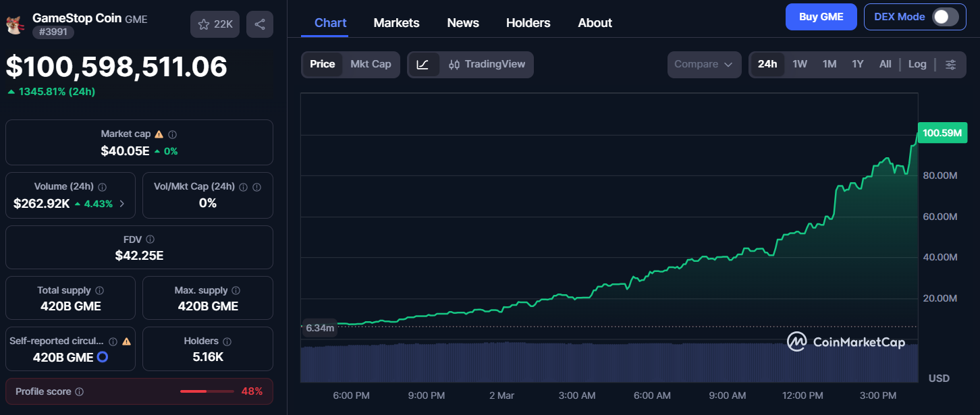This screenshot has width=980, height=415.
Task: Select the 1M time range
Action: click(829, 64)
